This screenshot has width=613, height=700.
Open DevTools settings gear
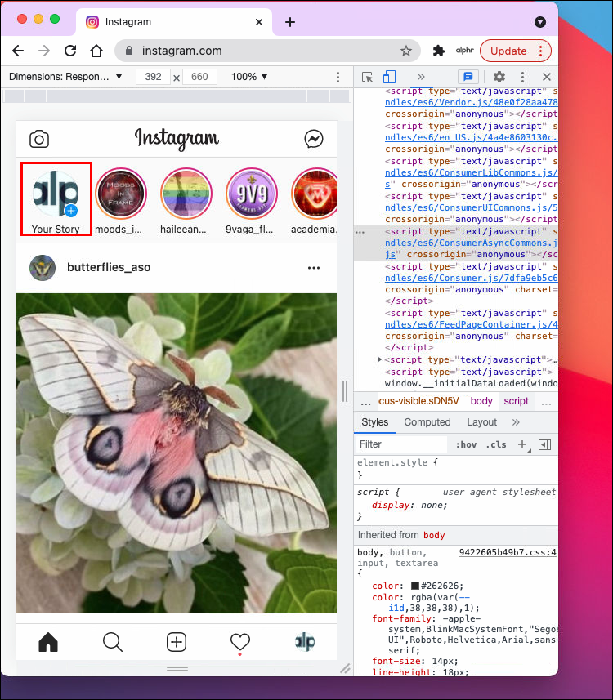(499, 77)
